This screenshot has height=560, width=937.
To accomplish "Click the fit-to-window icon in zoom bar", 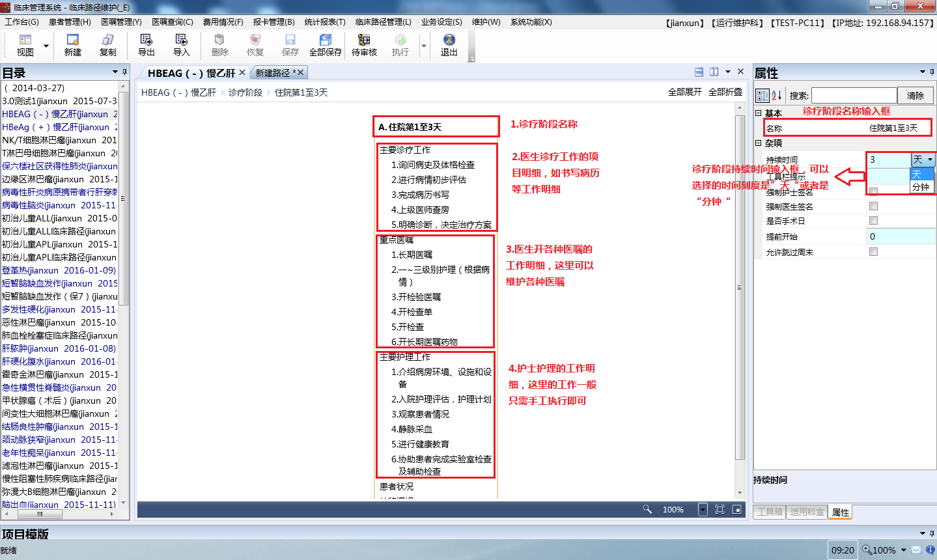I will point(720,509).
